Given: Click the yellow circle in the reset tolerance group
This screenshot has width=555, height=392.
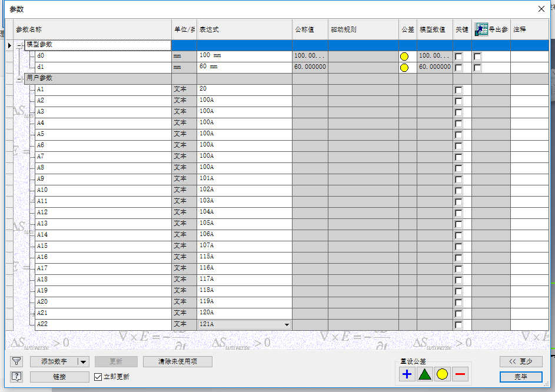Looking at the screenshot, I should (x=442, y=374).
